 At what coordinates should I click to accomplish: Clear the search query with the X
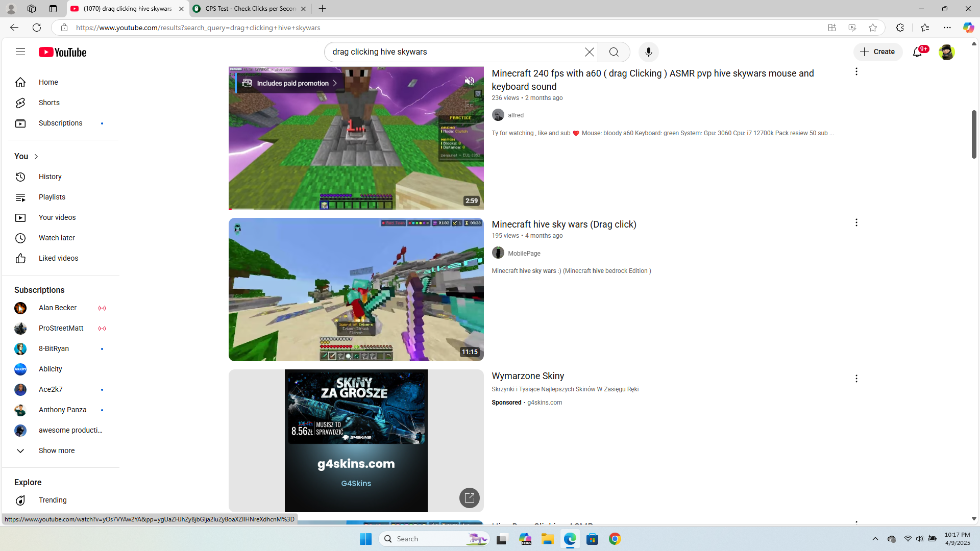pos(590,52)
